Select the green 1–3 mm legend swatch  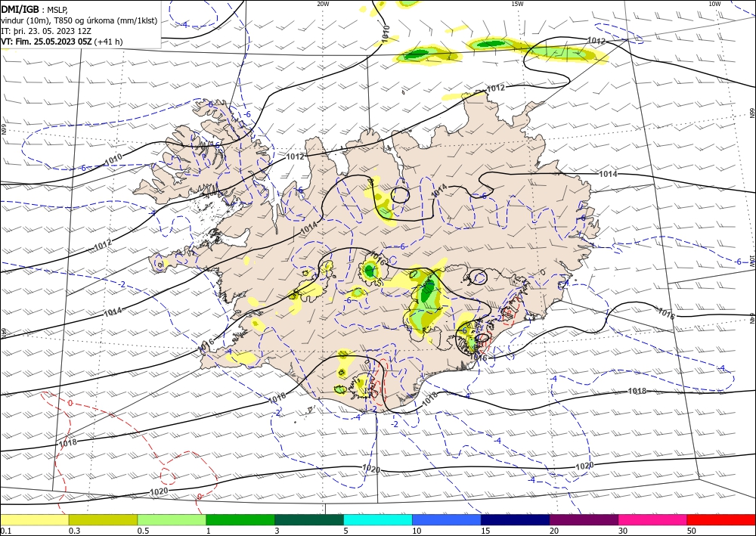[240, 519]
